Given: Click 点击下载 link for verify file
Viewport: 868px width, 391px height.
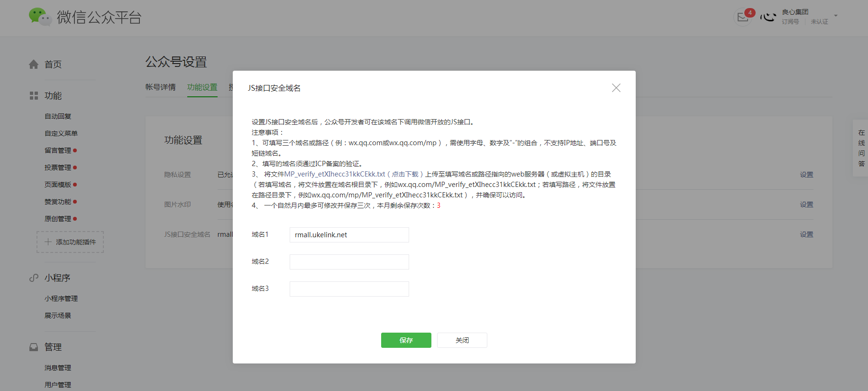Looking at the screenshot, I should point(405,174).
